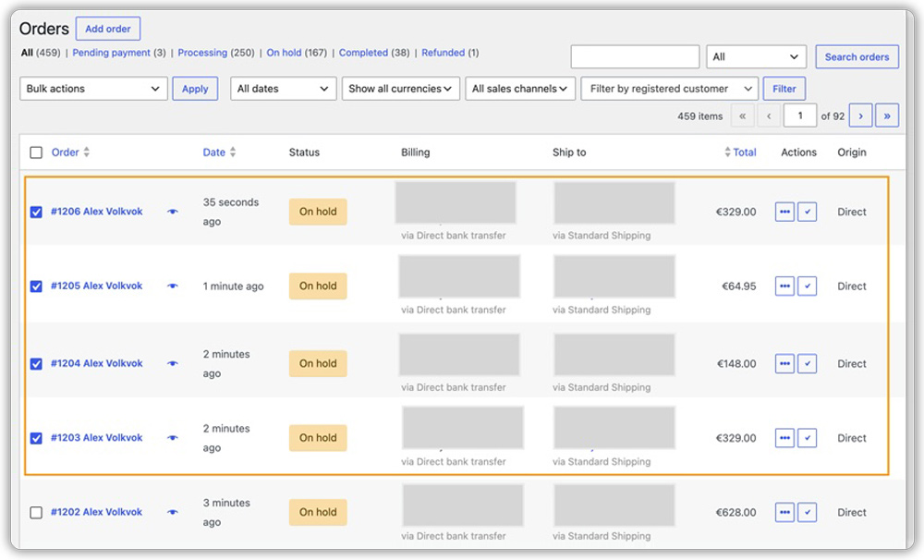Click the current page number field
924x560 pixels.
pyautogui.click(x=799, y=116)
